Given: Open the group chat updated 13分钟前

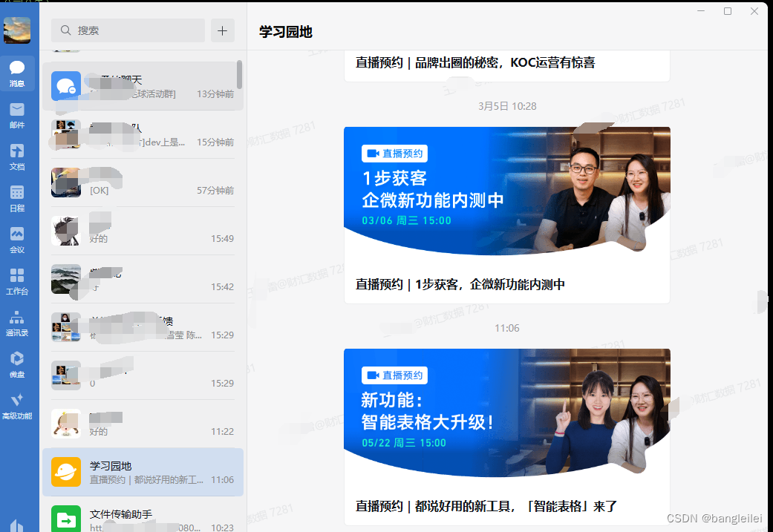Looking at the screenshot, I should coord(143,86).
